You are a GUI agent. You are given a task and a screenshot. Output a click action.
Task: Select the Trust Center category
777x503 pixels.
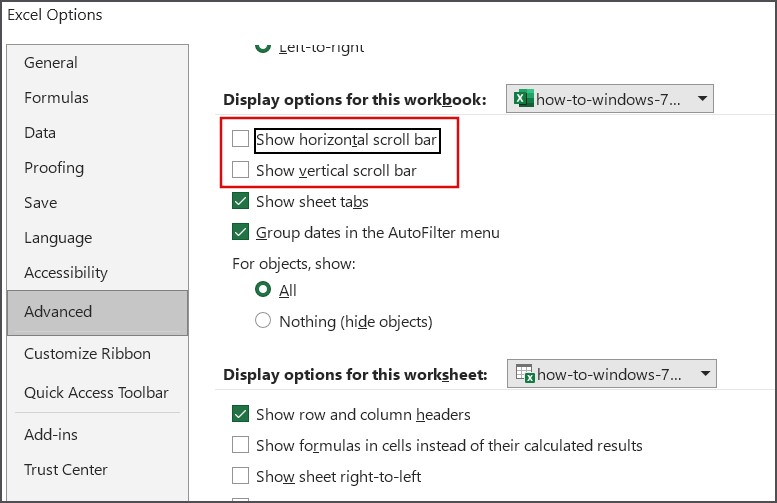[66, 469]
